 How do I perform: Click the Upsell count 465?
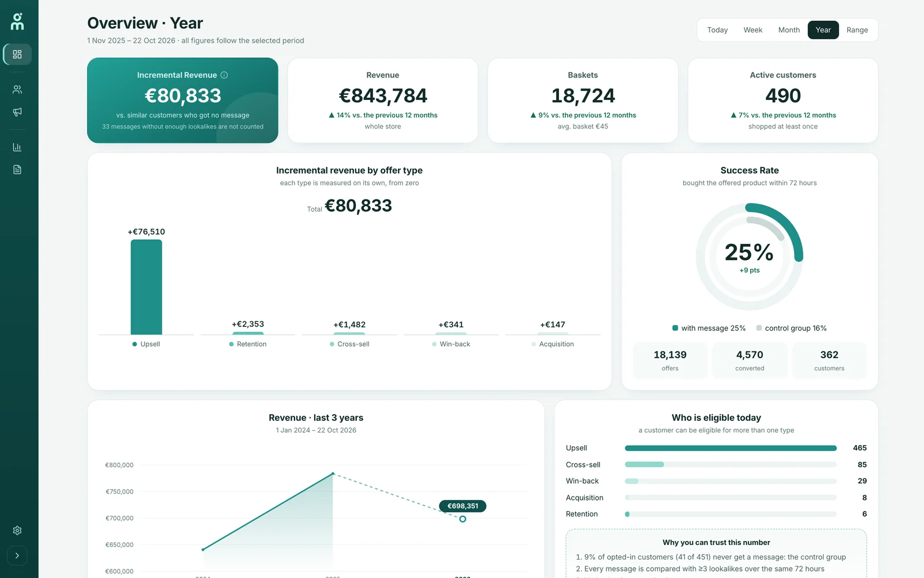coord(859,448)
